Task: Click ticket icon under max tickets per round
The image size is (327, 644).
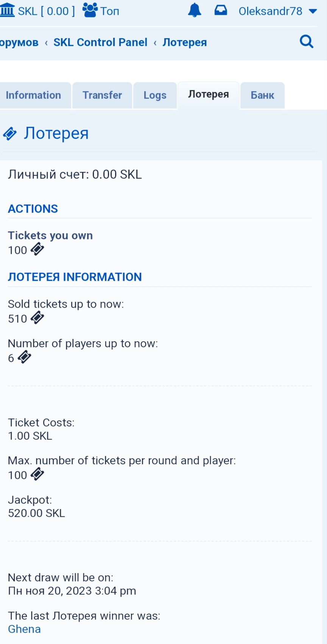Action: coord(37,474)
